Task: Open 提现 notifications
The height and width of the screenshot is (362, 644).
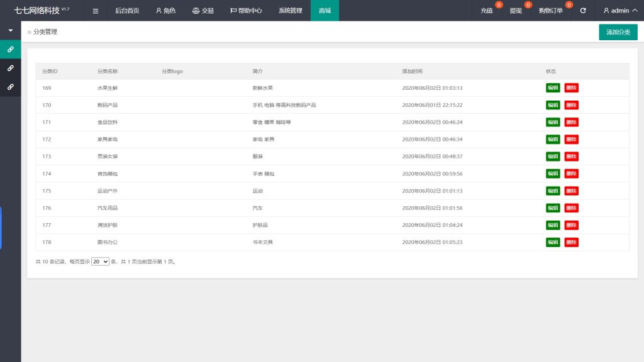Action: coord(516,11)
